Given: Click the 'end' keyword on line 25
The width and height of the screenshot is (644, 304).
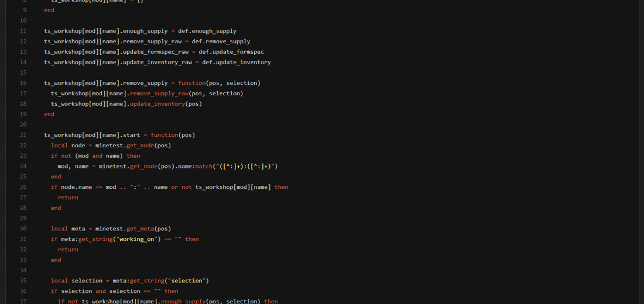Looking at the screenshot, I should [x=56, y=177].
